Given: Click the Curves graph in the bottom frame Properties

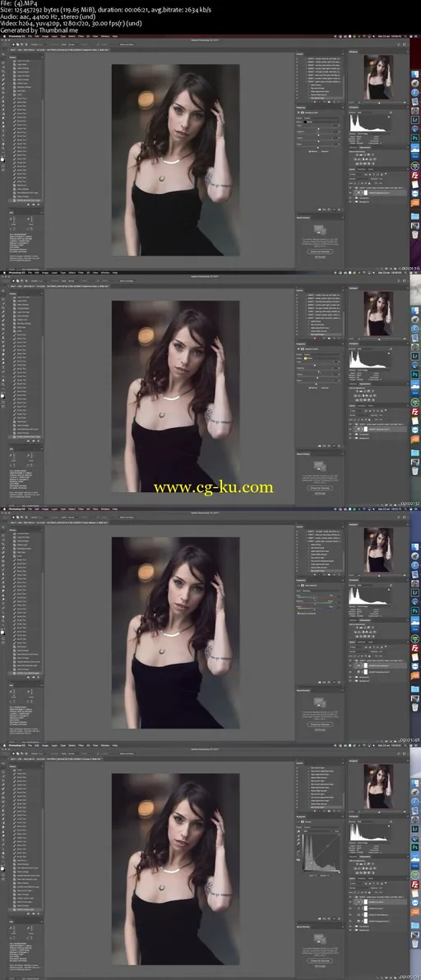Looking at the screenshot, I should click(321, 853).
